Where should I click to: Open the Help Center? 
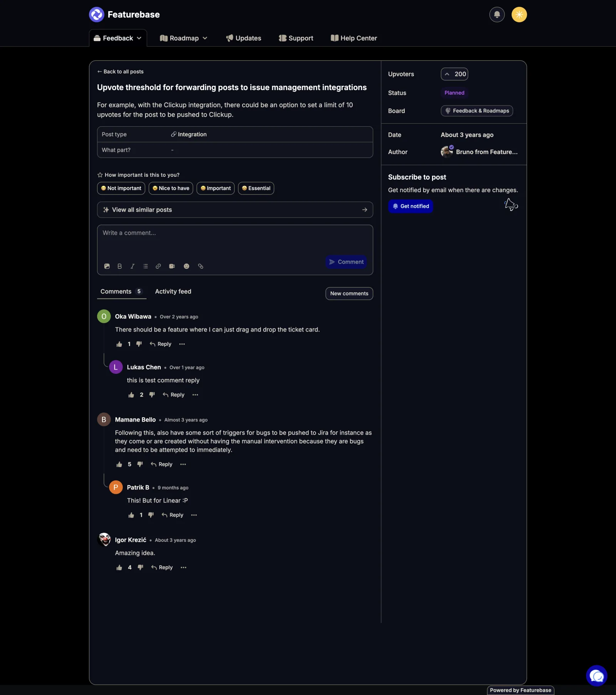354,38
